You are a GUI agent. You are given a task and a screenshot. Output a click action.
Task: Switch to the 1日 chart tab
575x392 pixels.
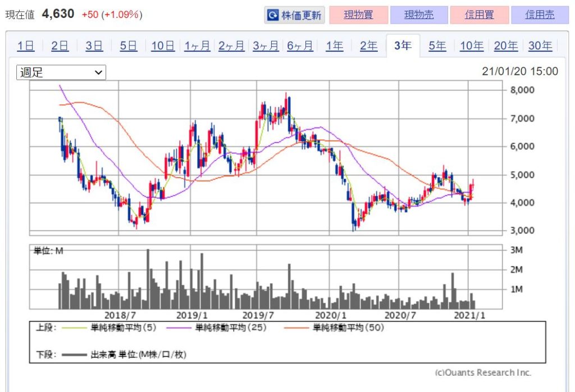[25, 46]
